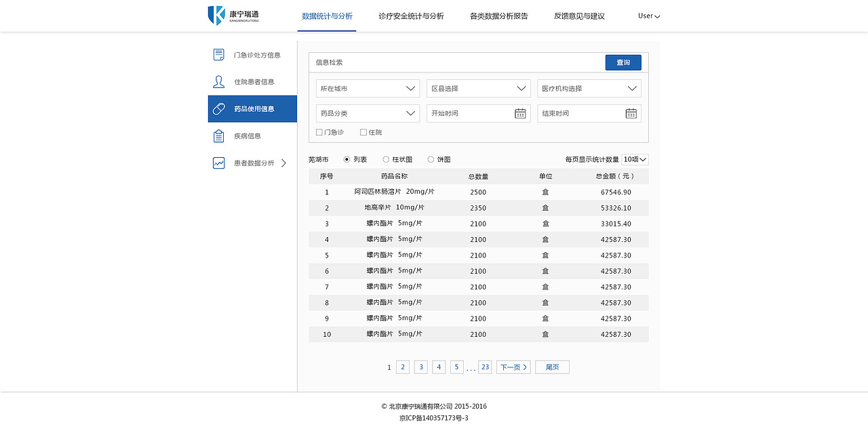The width and height of the screenshot is (868, 433).
Task: Open the 区县选择 dropdown
Action: [x=479, y=89]
